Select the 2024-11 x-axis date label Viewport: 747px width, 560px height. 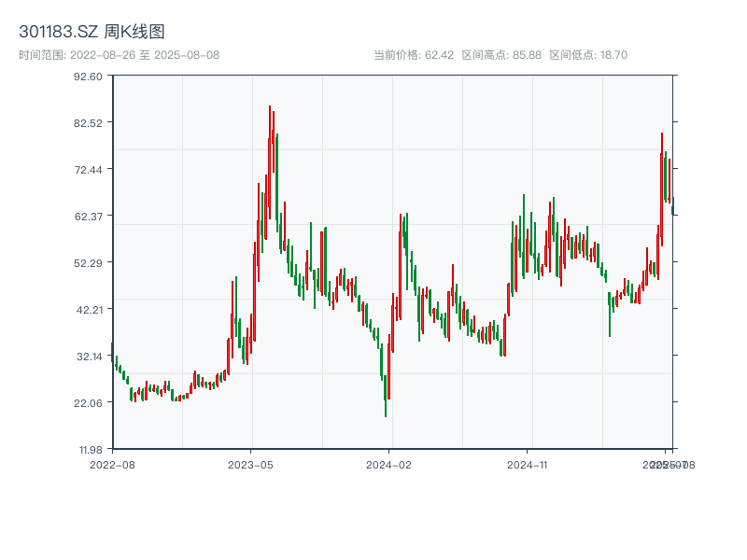(528, 464)
